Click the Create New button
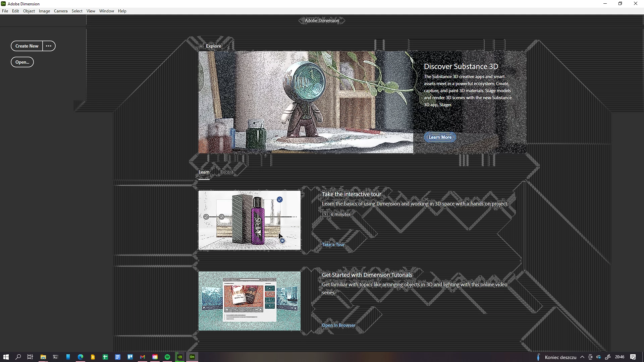The image size is (644, 362). [x=27, y=46]
